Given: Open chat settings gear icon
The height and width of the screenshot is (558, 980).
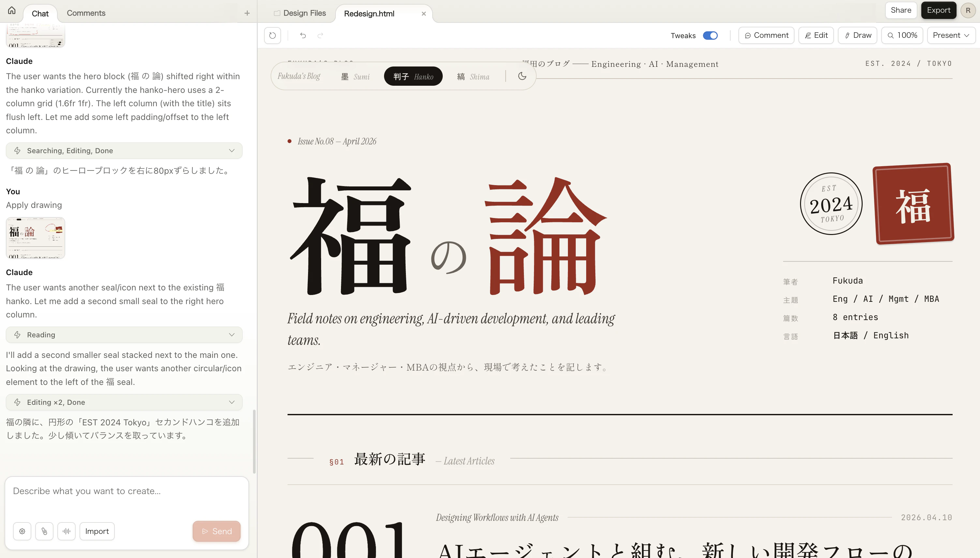Looking at the screenshot, I should click(22, 531).
